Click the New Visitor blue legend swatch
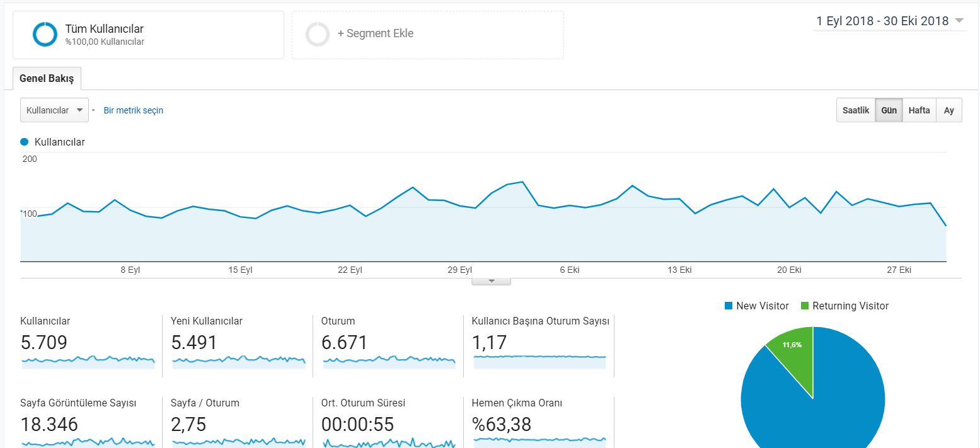This screenshot has height=448, width=980. tap(729, 306)
